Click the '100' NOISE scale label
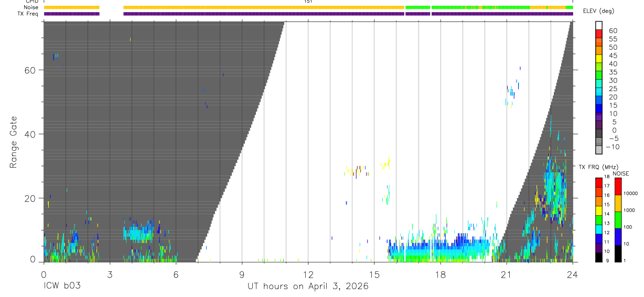 coord(628,227)
